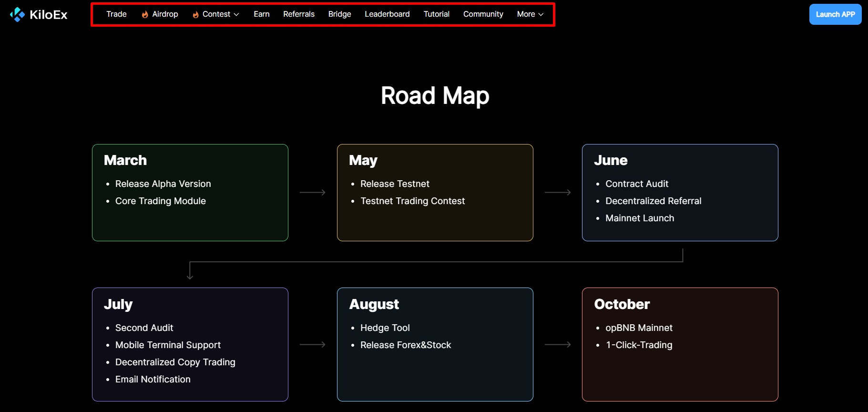This screenshot has width=868, height=412.
Task: Open the Trade nav item
Action: (116, 14)
